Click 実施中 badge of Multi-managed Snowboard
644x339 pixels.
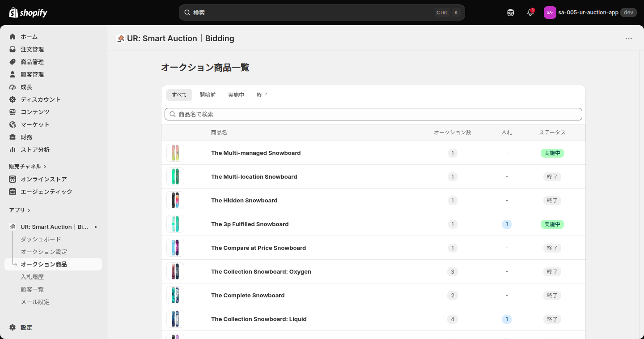point(552,153)
